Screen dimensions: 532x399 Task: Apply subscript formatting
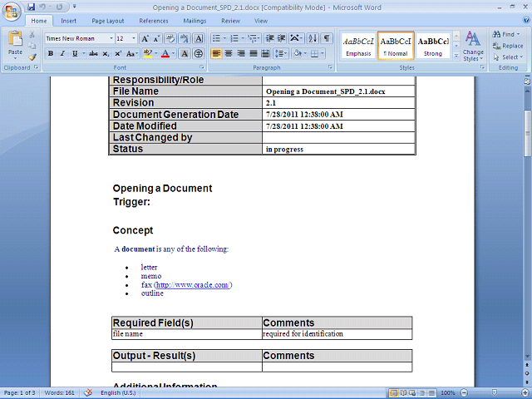106,53
